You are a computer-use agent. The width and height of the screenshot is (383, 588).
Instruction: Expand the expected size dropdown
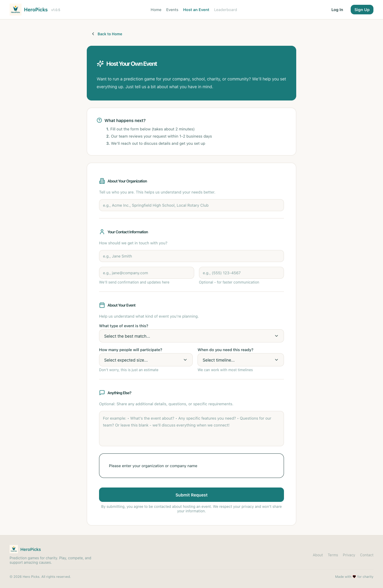146,360
